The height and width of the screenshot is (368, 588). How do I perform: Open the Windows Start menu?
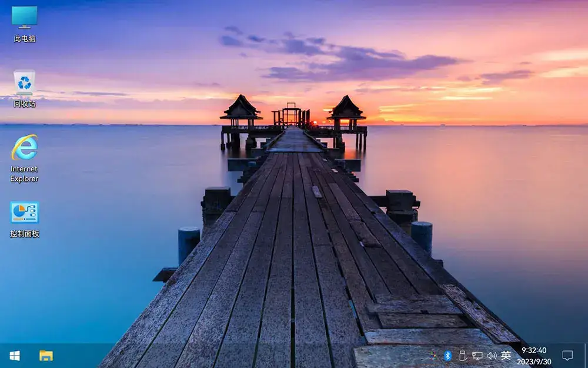pyautogui.click(x=15, y=356)
